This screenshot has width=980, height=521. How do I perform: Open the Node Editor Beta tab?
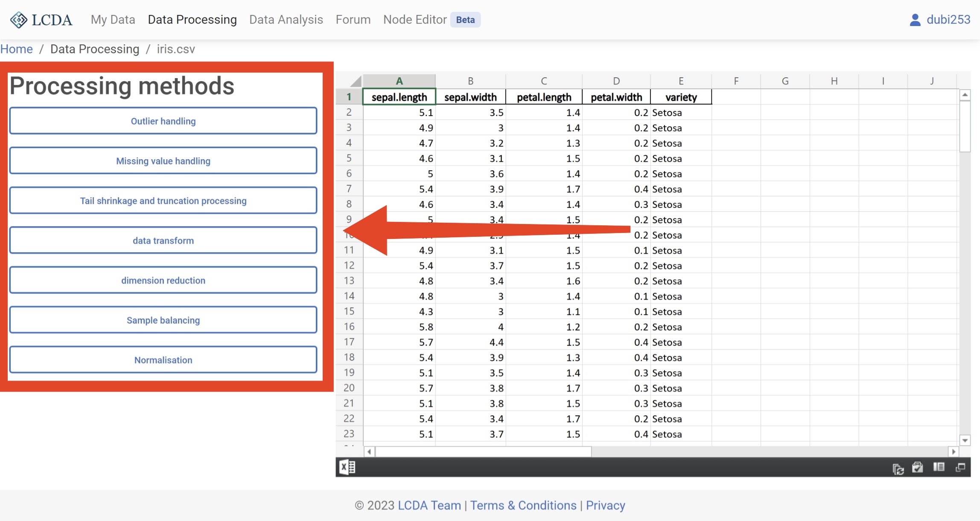coord(431,20)
